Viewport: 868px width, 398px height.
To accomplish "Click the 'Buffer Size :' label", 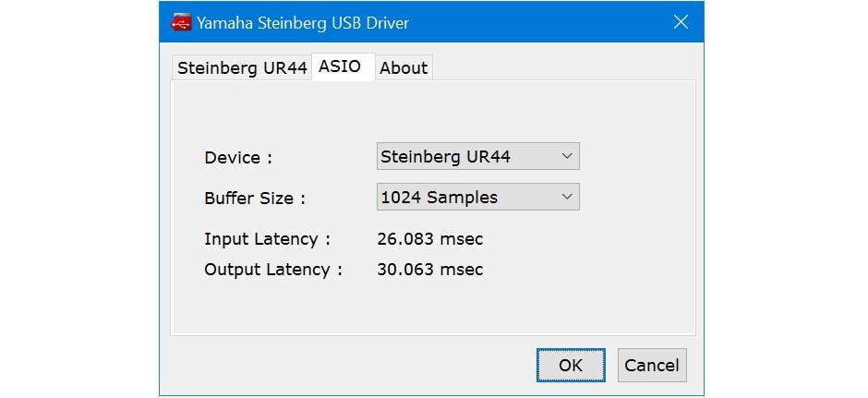I will click(x=255, y=199).
